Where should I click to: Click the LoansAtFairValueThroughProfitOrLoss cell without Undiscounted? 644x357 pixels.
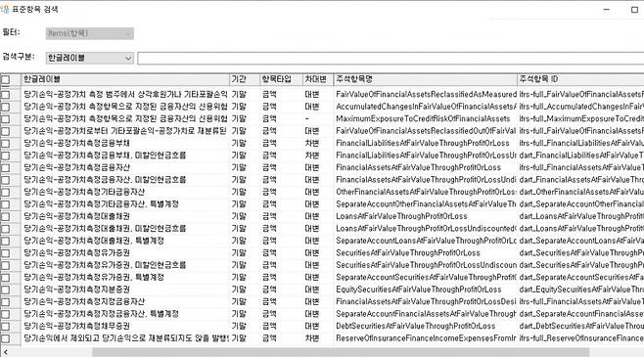tap(401, 216)
